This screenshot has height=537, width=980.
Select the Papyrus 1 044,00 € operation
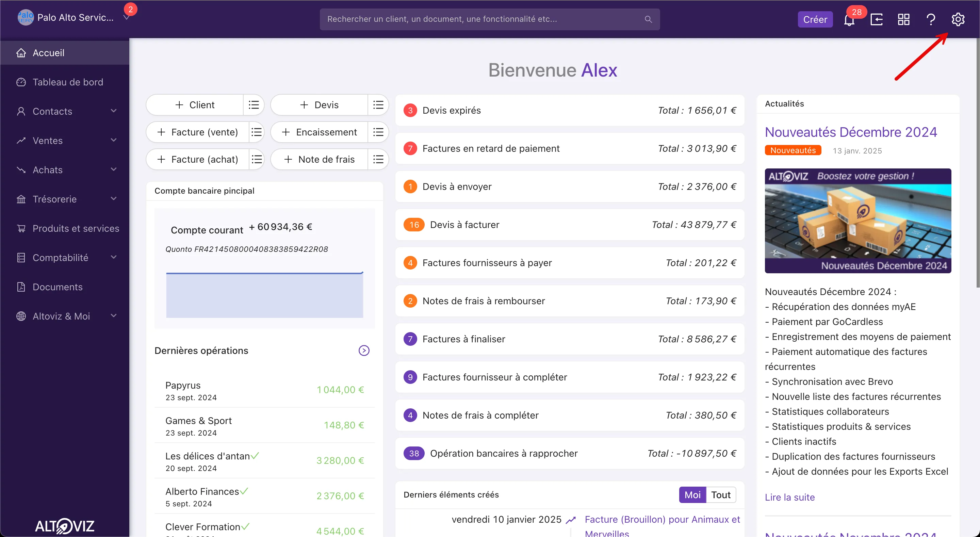pyautogui.click(x=264, y=390)
